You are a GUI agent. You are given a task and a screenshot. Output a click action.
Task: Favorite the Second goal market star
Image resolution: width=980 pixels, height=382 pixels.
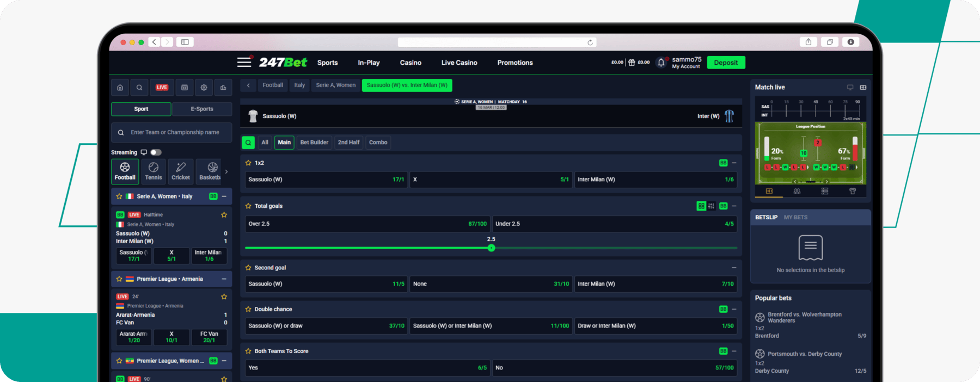[x=248, y=268]
